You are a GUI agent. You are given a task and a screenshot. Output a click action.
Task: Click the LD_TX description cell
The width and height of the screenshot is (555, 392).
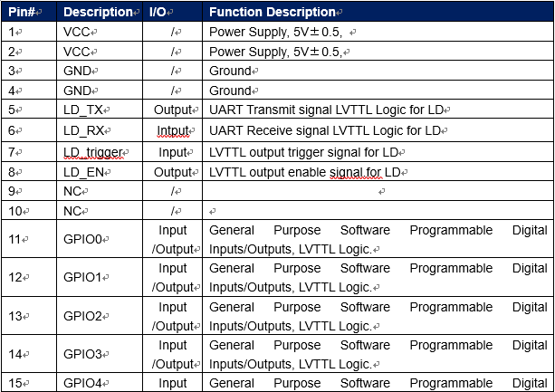(84, 110)
